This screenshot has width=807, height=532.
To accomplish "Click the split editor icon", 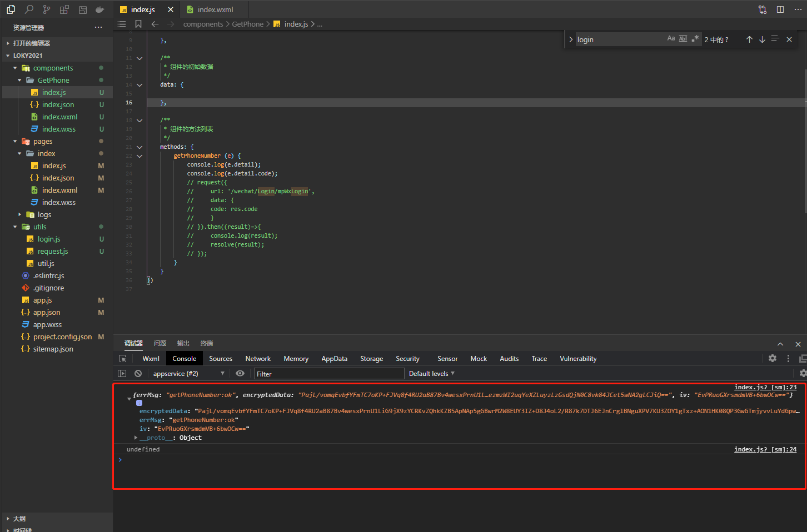I will [780, 9].
